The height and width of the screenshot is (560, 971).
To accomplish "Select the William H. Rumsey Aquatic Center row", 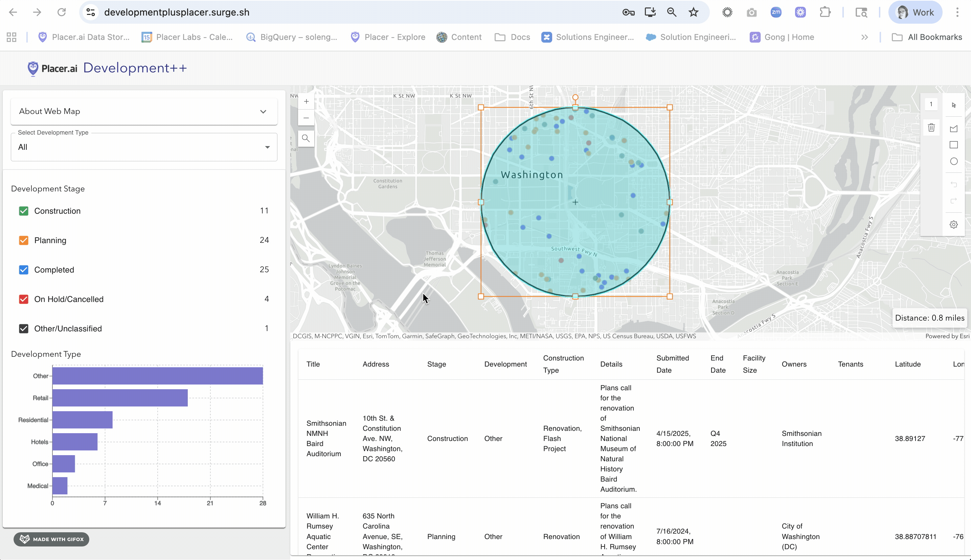I will (631, 527).
